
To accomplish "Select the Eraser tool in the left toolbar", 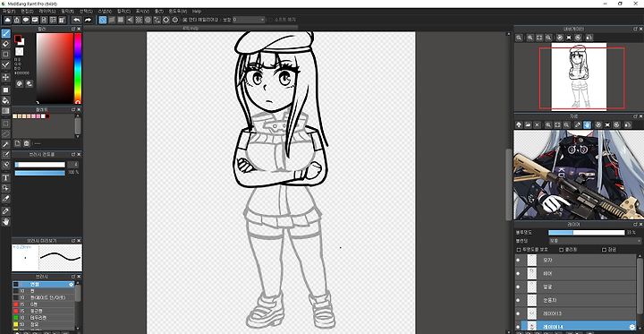I will pos(5,44).
